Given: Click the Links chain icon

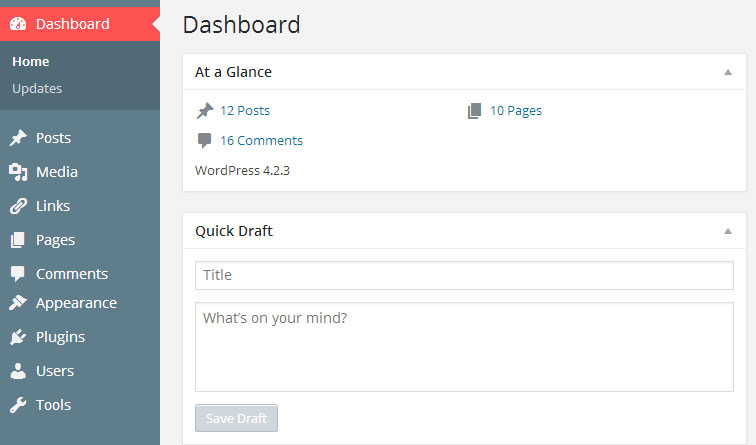Looking at the screenshot, I should (18, 206).
